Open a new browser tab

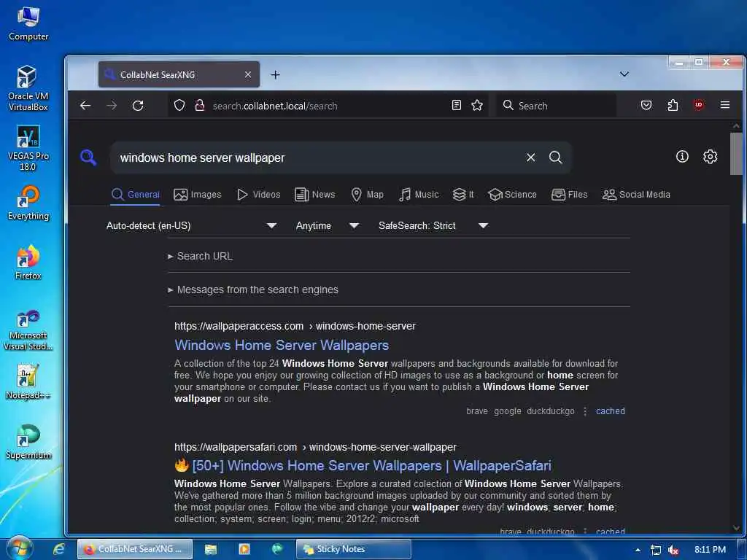275,75
